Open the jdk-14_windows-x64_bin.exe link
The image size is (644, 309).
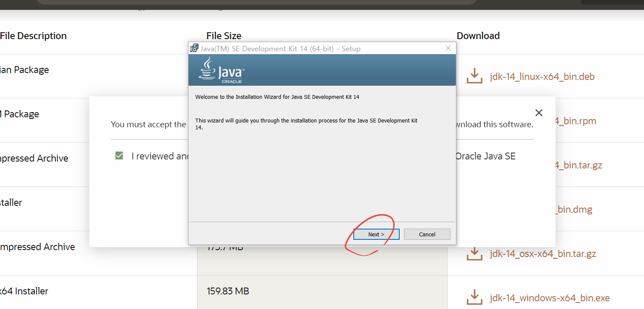point(550,298)
